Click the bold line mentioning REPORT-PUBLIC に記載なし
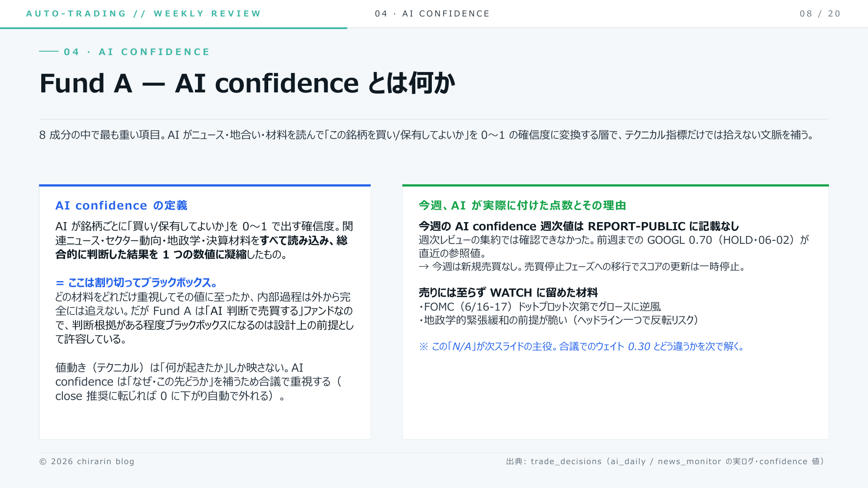Image resolution: width=868 pixels, height=488 pixels. (579, 226)
